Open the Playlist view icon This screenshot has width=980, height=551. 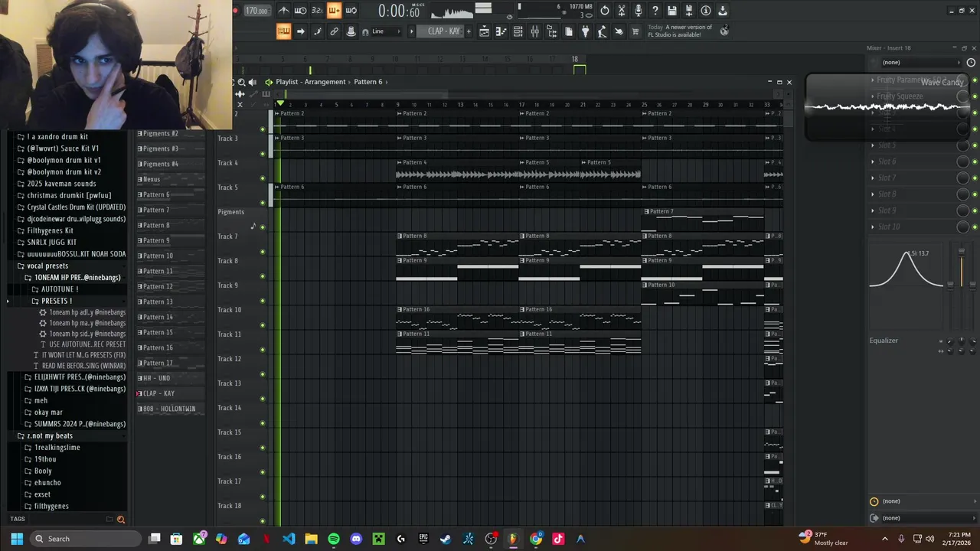pyautogui.click(x=484, y=31)
